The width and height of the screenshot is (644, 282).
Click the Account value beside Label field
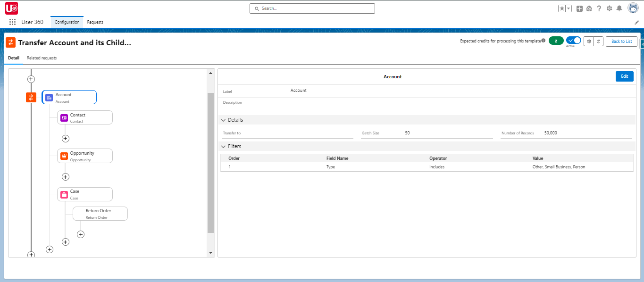coord(299,91)
